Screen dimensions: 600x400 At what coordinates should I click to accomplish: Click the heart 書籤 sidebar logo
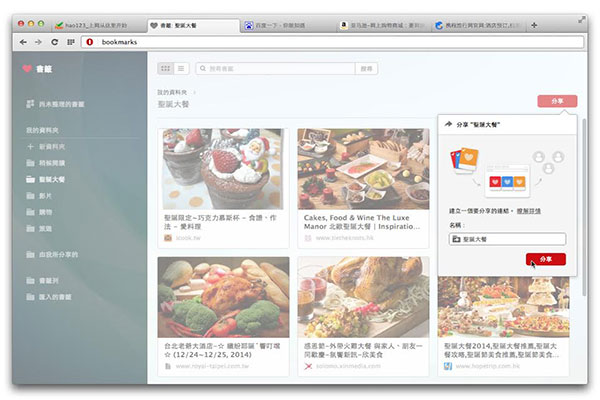coord(27,69)
